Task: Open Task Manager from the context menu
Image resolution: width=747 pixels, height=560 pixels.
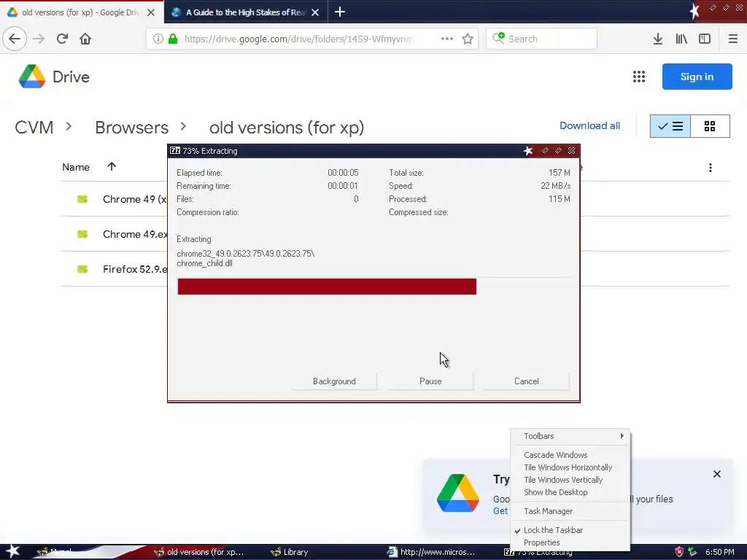Action: (570, 511)
